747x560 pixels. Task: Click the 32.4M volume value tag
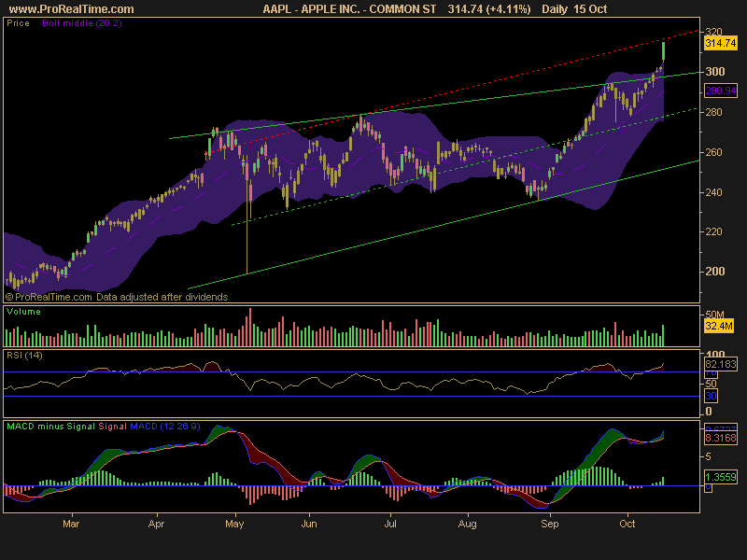(x=719, y=326)
